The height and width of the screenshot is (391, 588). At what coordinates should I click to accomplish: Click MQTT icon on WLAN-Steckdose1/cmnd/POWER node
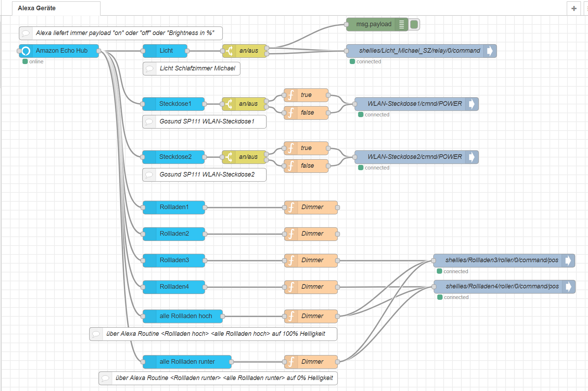(472, 104)
